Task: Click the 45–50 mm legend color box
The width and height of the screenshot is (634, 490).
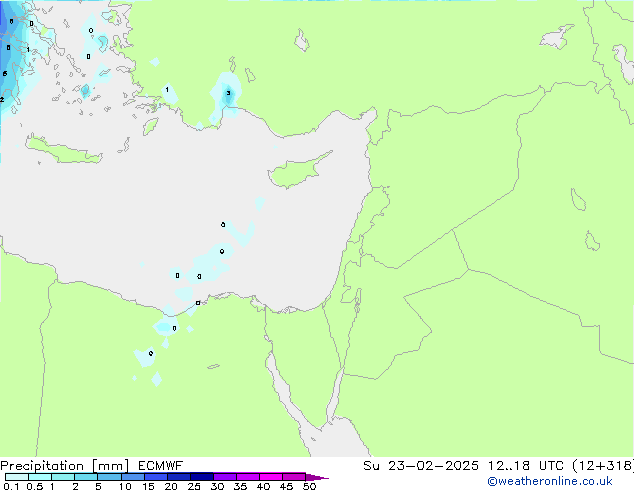Action: [x=294, y=477]
